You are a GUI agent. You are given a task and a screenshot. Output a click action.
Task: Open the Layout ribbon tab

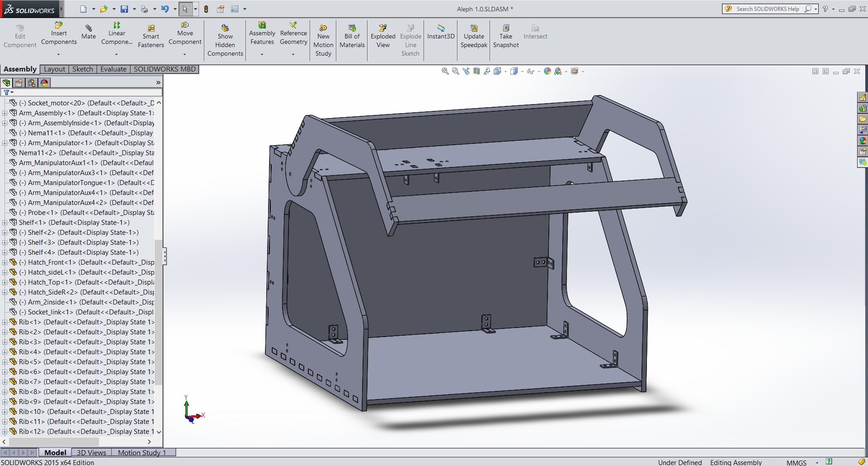coord(55,69)
